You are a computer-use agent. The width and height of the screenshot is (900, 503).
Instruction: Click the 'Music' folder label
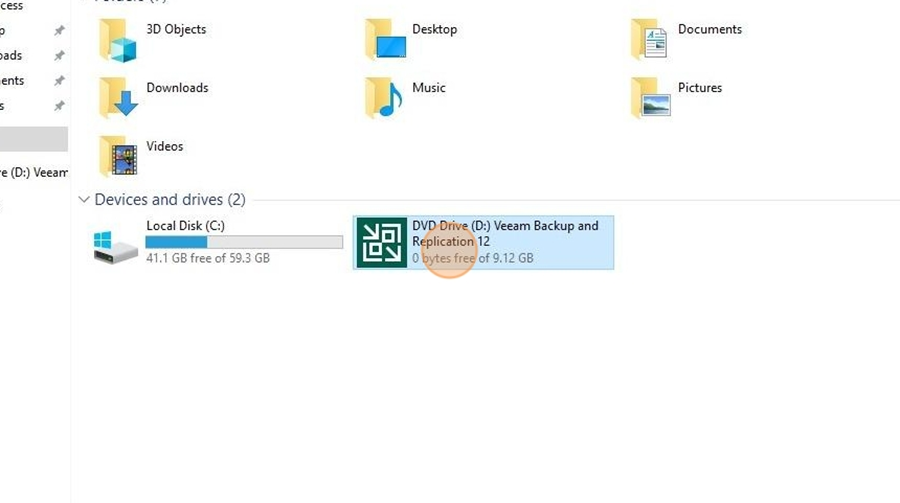coord(429,88)
